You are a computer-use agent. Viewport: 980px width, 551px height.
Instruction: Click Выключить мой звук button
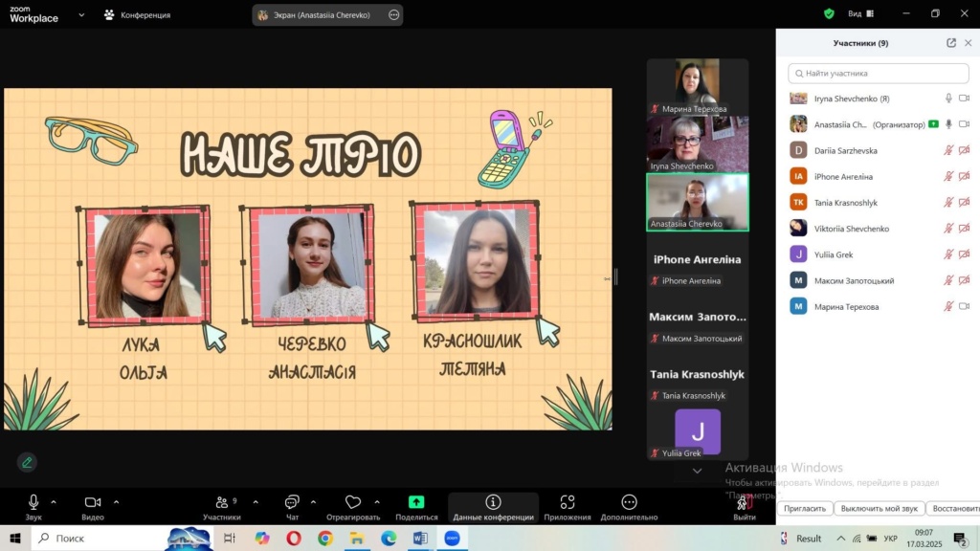(x=880, y=509)
